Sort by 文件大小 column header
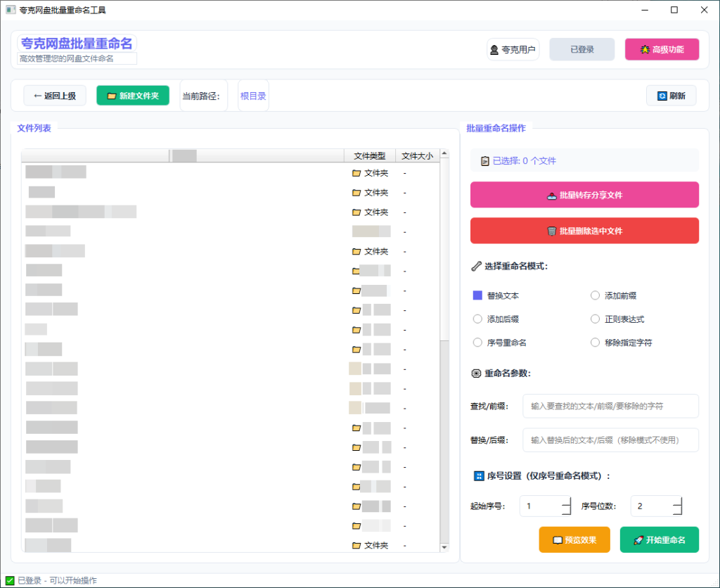The height and width of the screenshot is (588, 720). (417, 156)
